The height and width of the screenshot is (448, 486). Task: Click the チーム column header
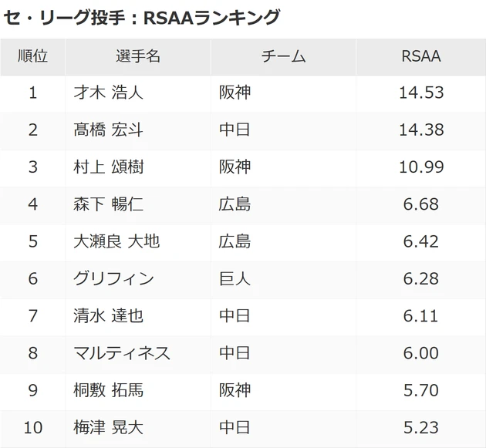tap(283, 56)
